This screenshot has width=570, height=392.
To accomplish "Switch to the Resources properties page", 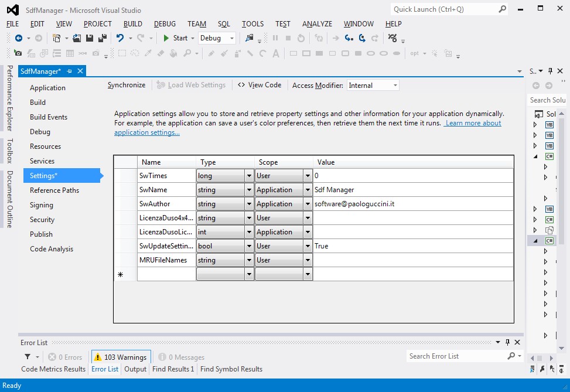I will click(x=46, y=146).
